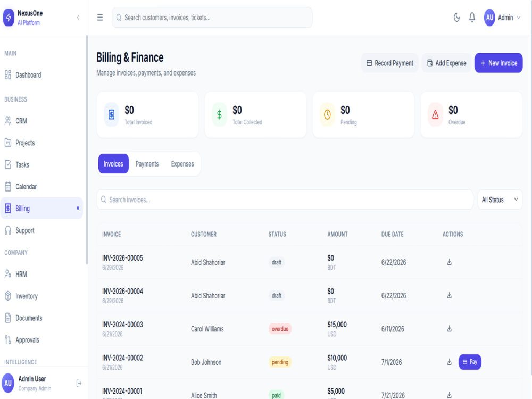Click the DUE DATE column header
This screenshot has height=399, width=532.
392,234
